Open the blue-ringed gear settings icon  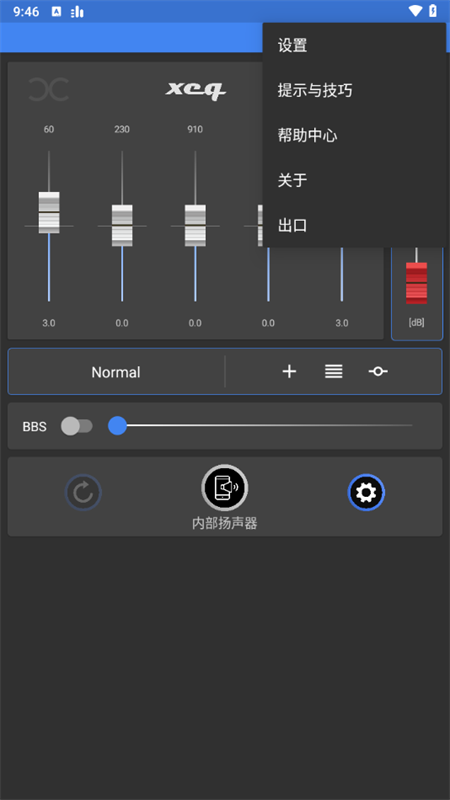[366, 492]
